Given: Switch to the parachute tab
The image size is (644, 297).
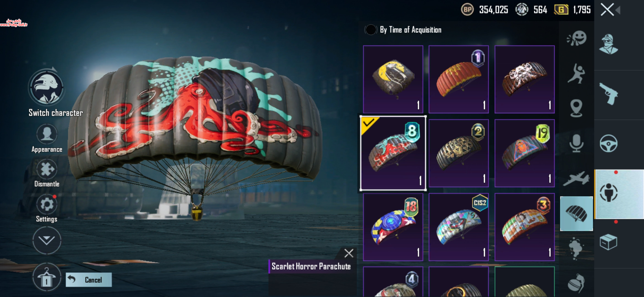Looking at the screenshot, I should tap(577, 214).
